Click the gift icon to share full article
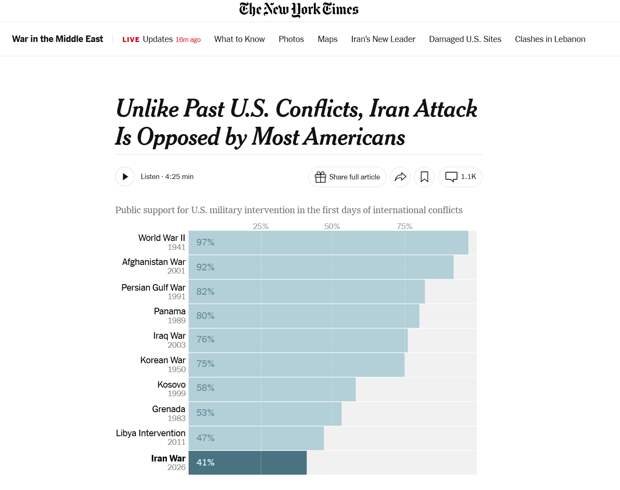This screenshot has height=490, width=620. 321,177
